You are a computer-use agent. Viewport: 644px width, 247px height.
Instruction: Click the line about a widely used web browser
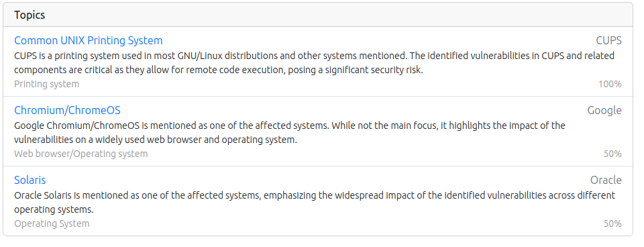tap(155, 140)
